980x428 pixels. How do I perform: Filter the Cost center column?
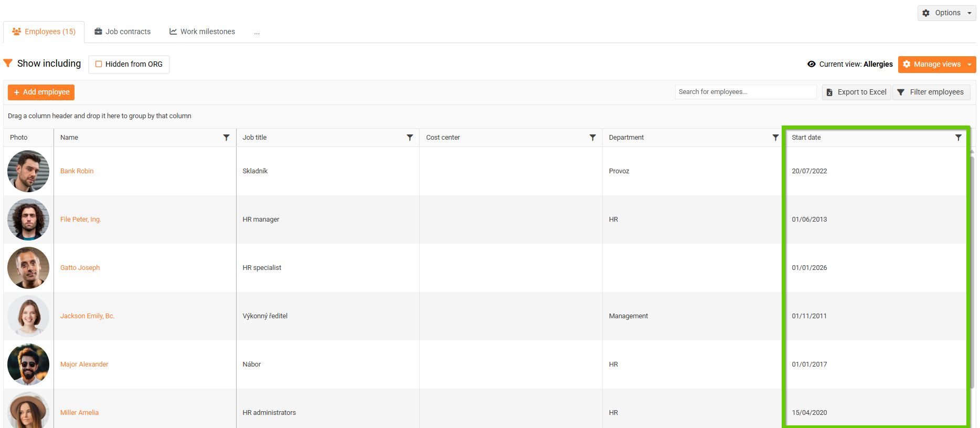(x=593, y=138)
